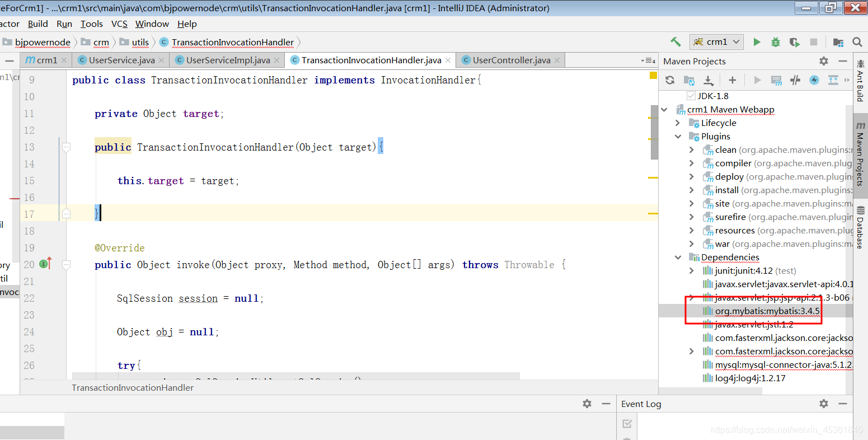Open the crm1 run configuration dropdown
Screen dimensions: 868x440
pos(717,42)
